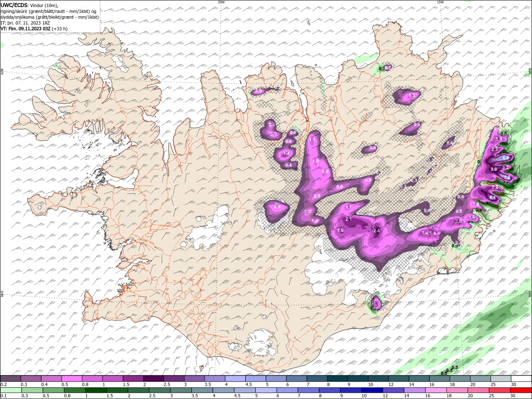532x399 pixels.
Task: Click the '30' label on the upper color scale
Action: (x=514, y=385)
